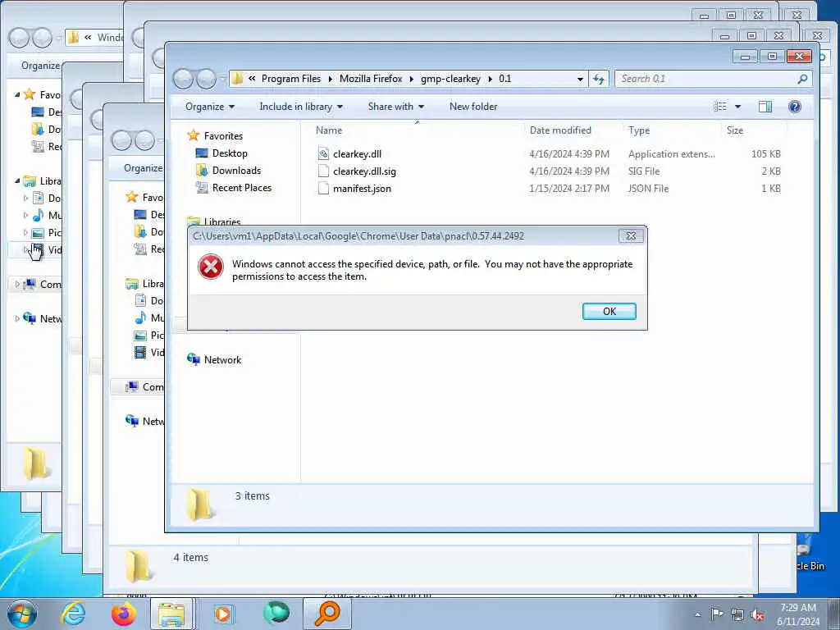
Task: Click Pictures icon in 4-items background window
Action: (140, 336)
